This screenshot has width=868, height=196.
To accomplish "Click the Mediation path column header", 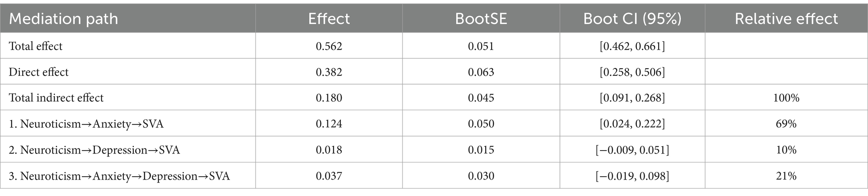I will pos(63,19).
